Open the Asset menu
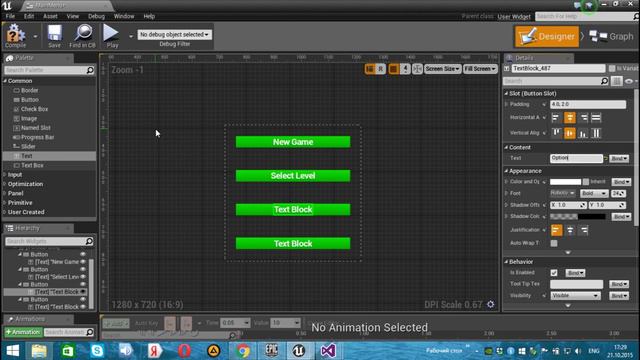 click(x=50, y=16)
